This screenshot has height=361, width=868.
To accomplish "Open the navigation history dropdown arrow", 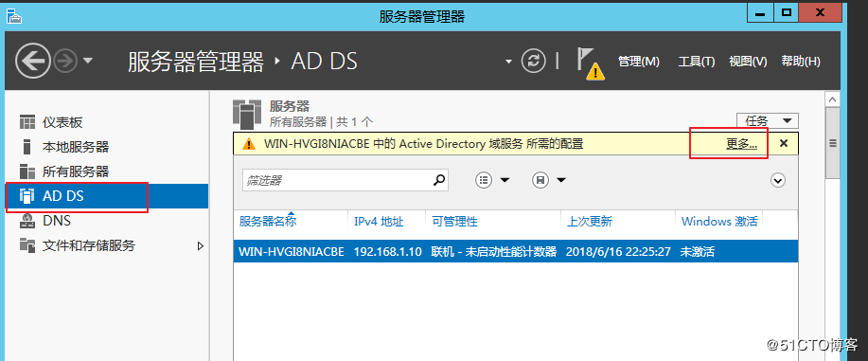I will (88, 61).
